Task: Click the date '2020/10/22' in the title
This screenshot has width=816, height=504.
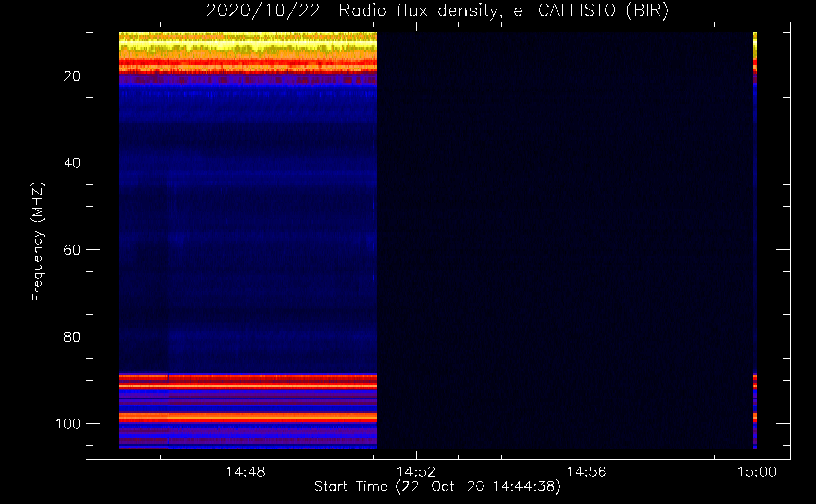Action: (x=263, y=10)
